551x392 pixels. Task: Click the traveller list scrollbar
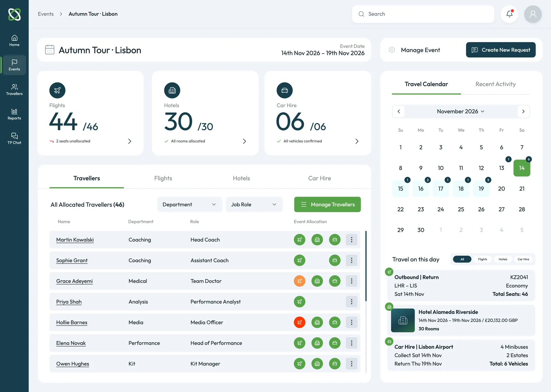click(366, 266)
